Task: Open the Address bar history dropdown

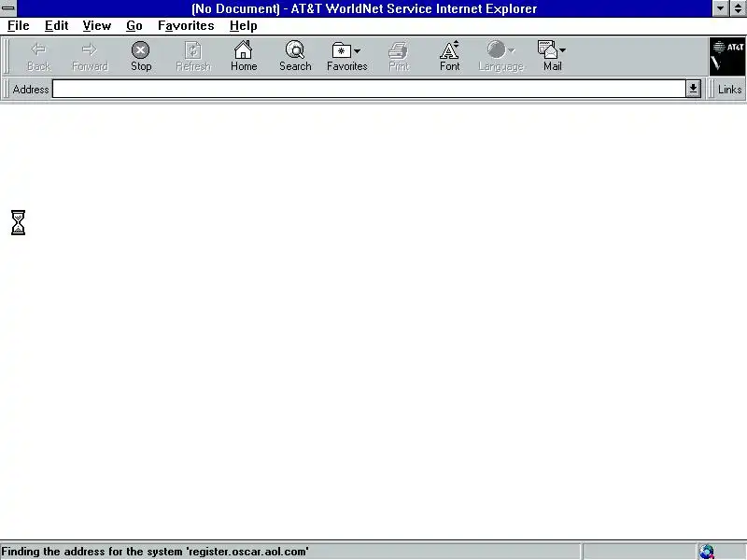Action: coord(693,89)
